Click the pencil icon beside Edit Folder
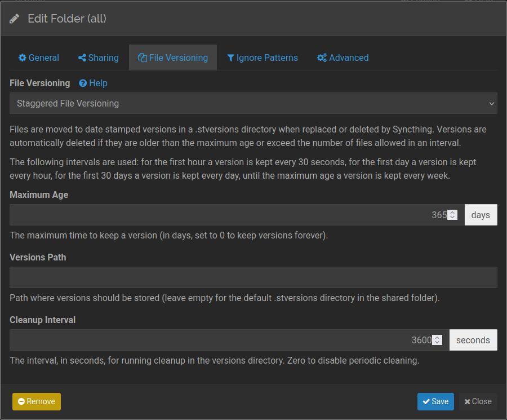Image resolution: width=507 pixels, height=420 pixels. (15, 19)
